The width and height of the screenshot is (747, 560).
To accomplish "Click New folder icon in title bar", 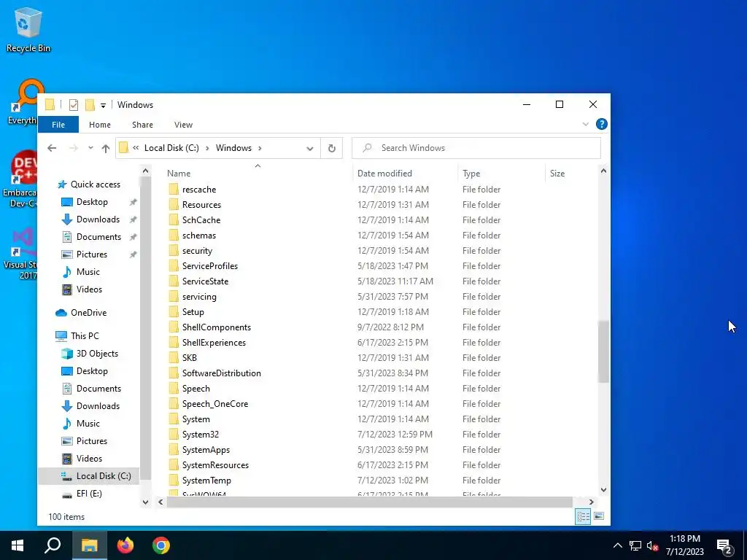I will pos(90,105).
